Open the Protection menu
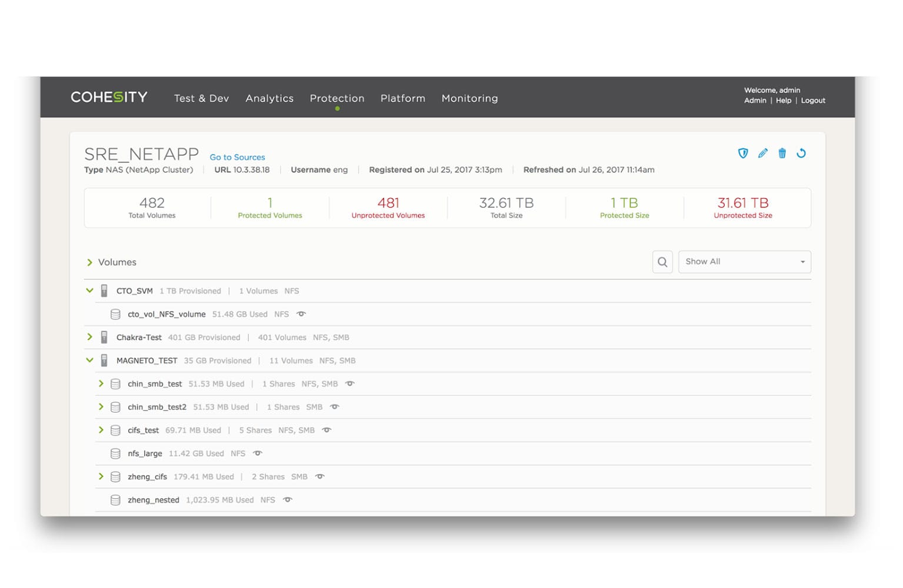The image size is (903, 588). pos(337,98)
